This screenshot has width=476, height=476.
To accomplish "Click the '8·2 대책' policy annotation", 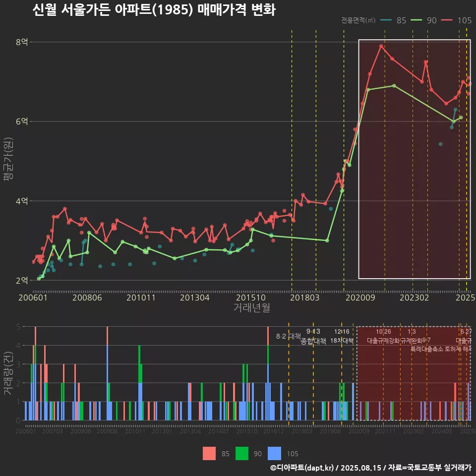I will 289,336.
